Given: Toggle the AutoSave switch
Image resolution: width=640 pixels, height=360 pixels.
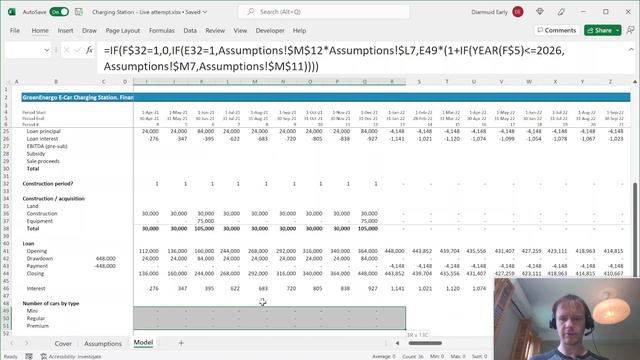Looking at the screenshot, I should 59,12.
